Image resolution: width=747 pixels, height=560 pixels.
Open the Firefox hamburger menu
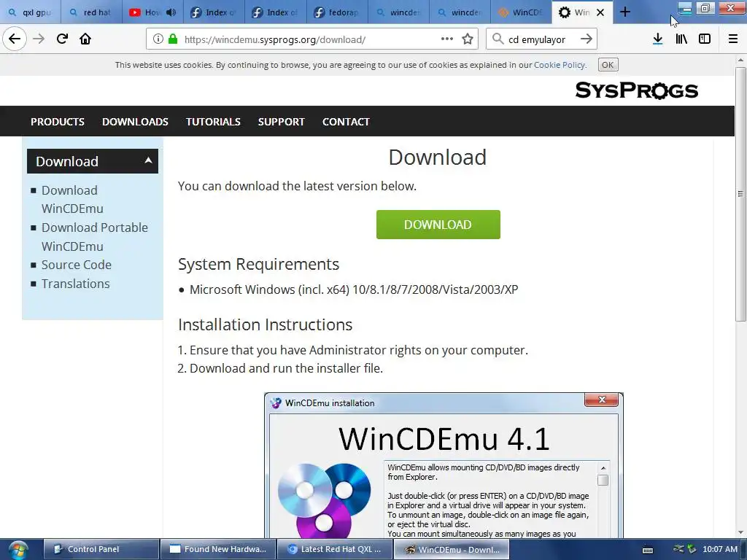[733, 39]
